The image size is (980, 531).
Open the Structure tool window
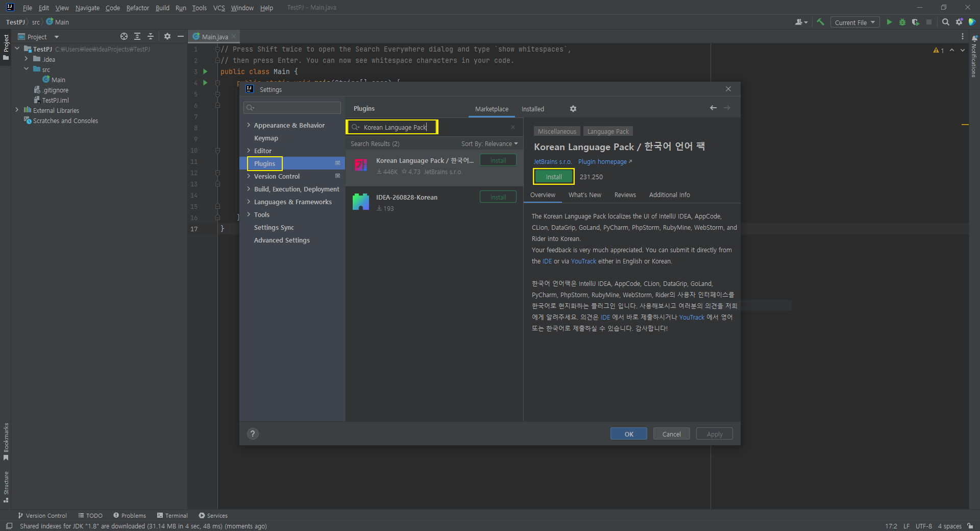pyautogui.click(x=6, y=487)
